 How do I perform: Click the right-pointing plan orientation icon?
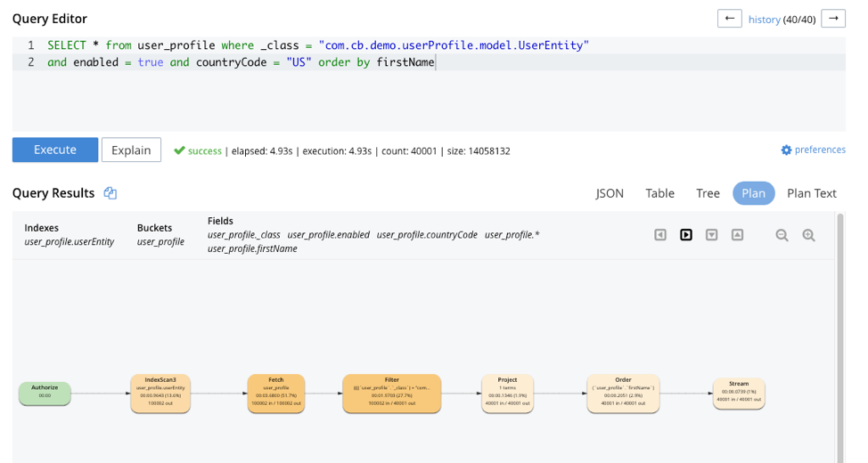pyautogui.click(x=686, y=235)
